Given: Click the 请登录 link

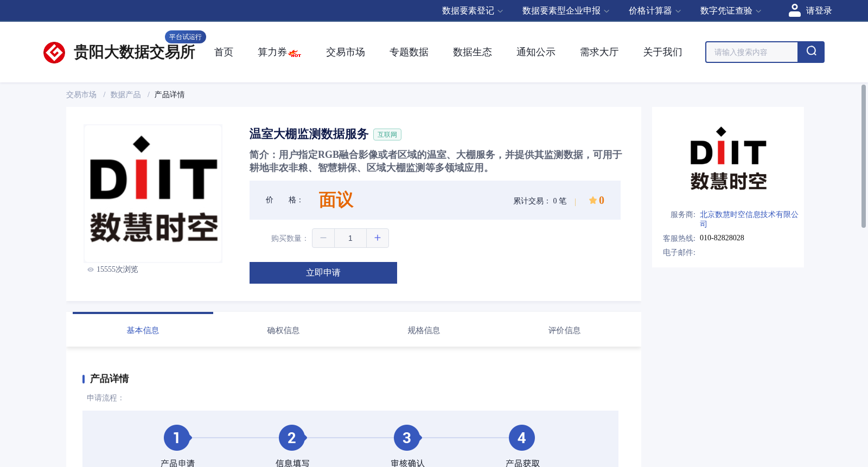Looking at the screenshot, I should pos(819,11).
